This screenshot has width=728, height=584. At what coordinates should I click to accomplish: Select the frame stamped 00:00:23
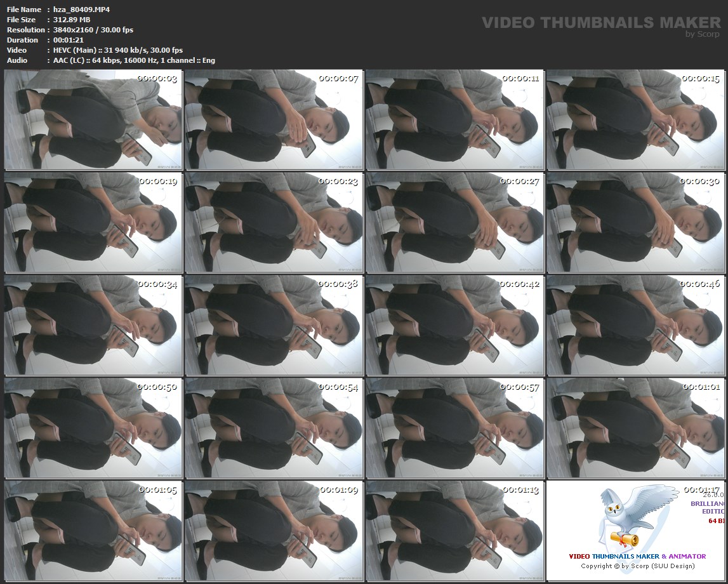274,222
